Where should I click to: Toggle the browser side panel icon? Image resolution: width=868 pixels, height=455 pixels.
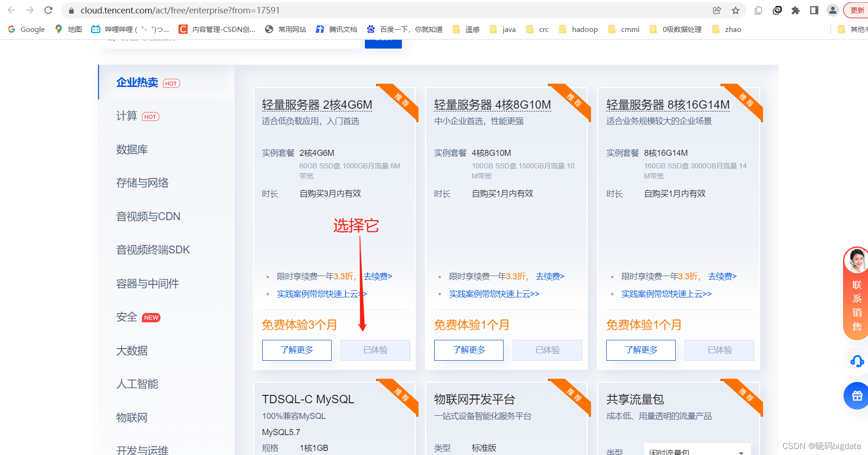click(814, 10)
